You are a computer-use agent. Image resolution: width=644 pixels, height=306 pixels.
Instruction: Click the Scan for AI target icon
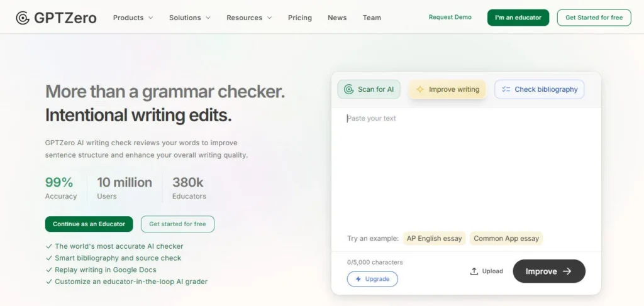pos(348,89)
